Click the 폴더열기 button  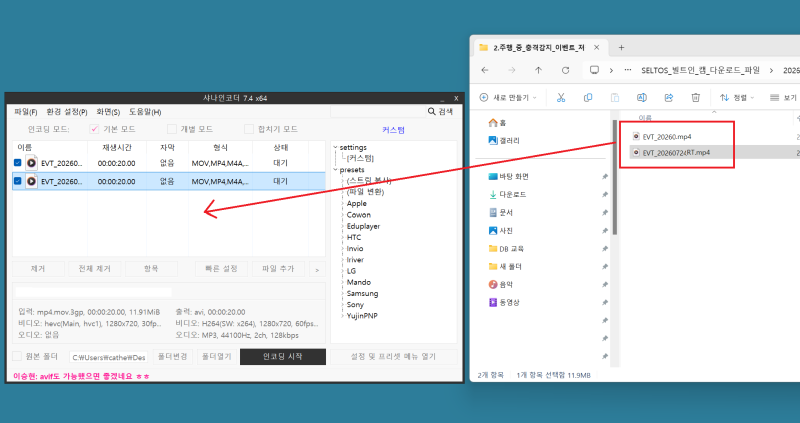pos(216,357)
